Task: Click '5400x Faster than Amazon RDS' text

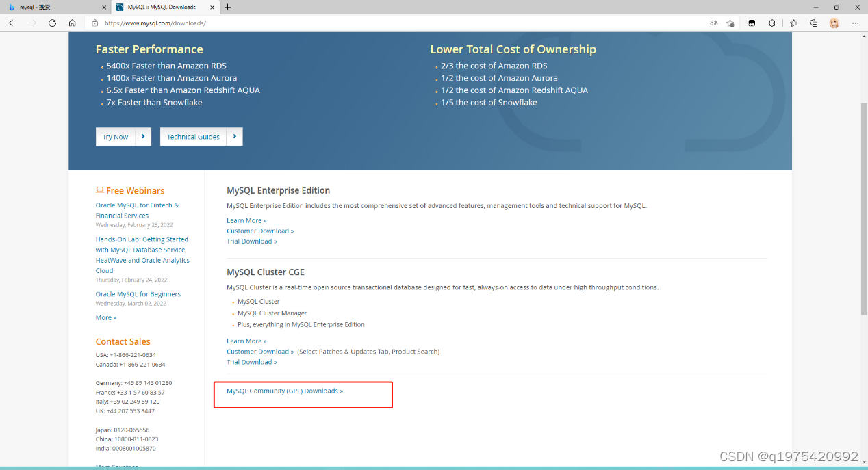Action: coord(166,66)
